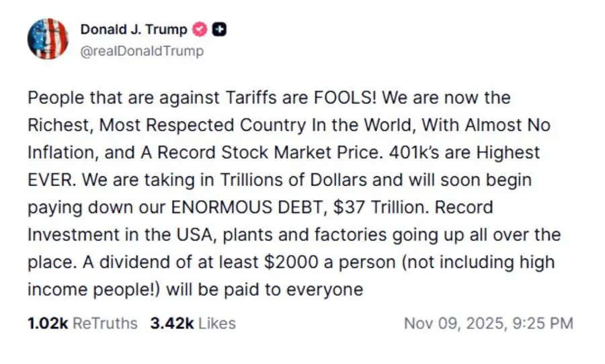Click the word FOOLS! in the post

344,97
